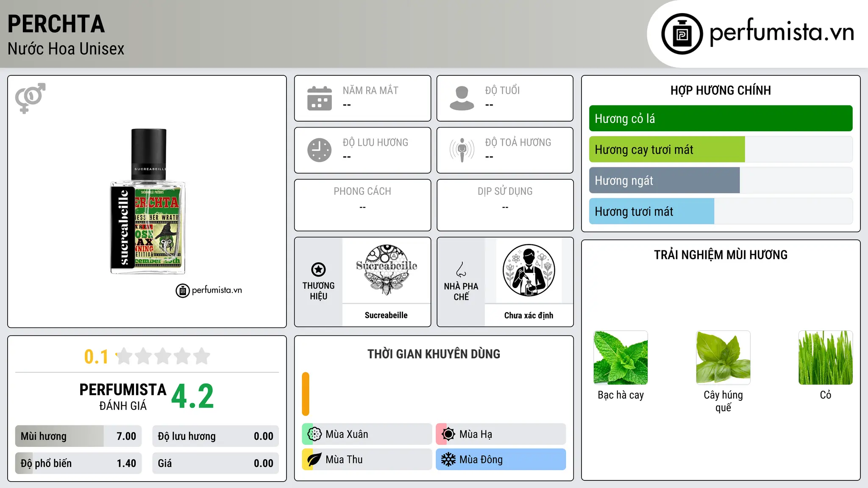868x488 pixels.
Task: Click the 1.40 Độ phổ biến value
Action: (x=126, y=463)
